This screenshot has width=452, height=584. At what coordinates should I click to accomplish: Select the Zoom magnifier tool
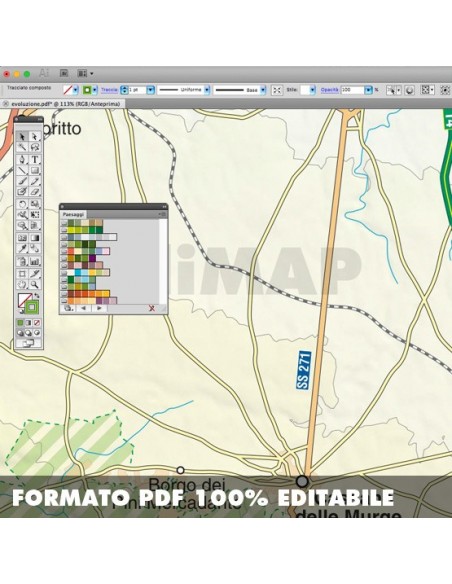pyautogui.click(x=35, y=285)
